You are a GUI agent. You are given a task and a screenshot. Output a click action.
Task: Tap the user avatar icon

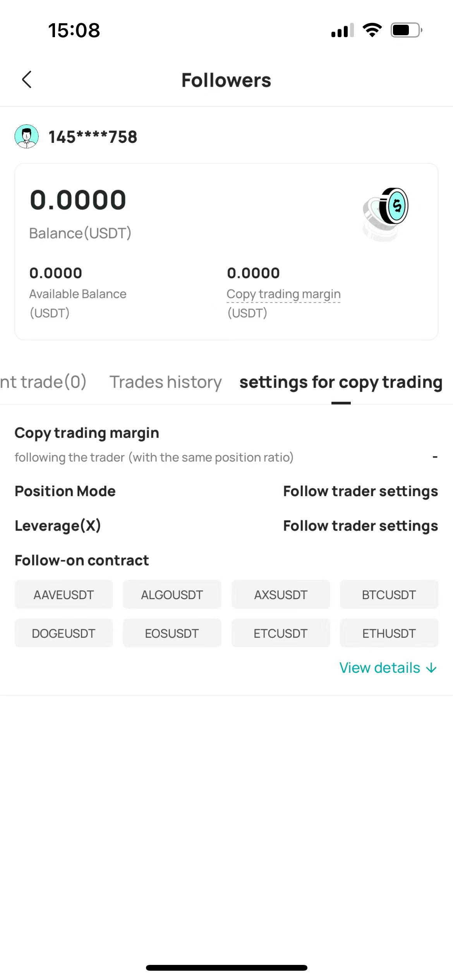[26, 137]
